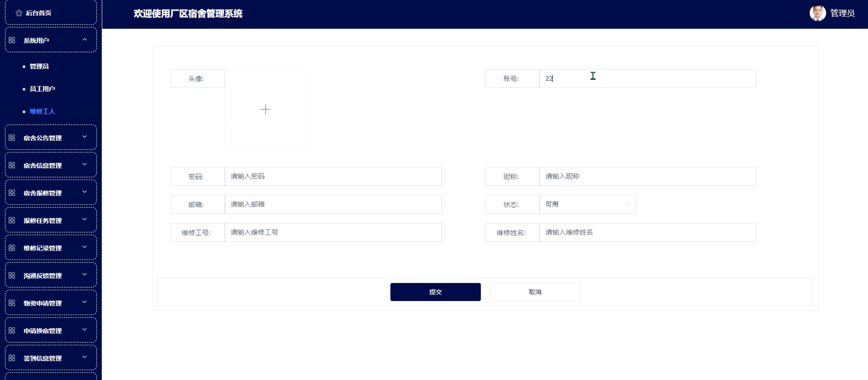
Task: Click into the 维修工号 input field
Action: [x=333, y=233]
